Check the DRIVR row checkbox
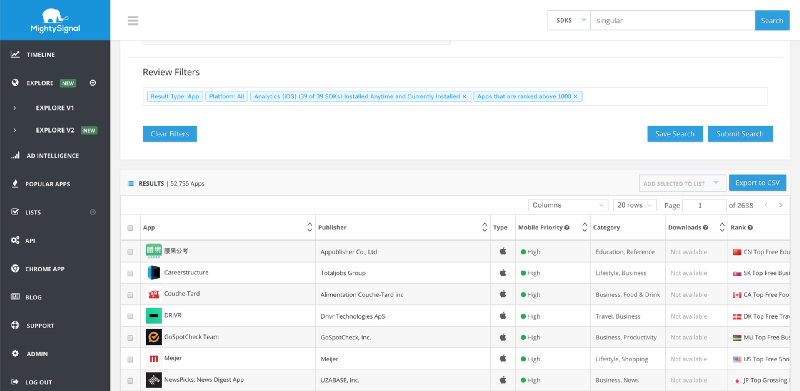The height and width of the screenshot is (391, 800). coord(130,316)
